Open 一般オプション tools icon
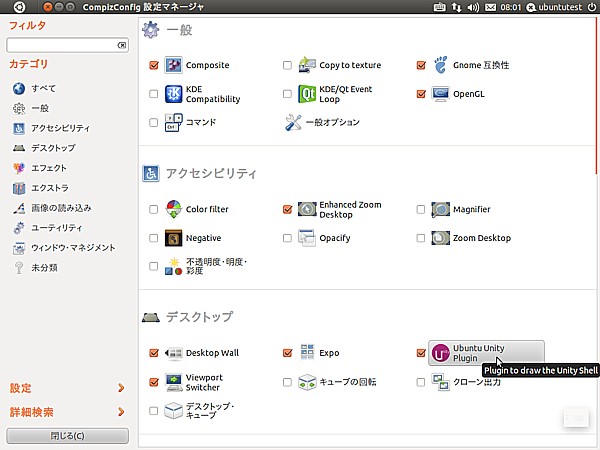 (x=293, y=122)
